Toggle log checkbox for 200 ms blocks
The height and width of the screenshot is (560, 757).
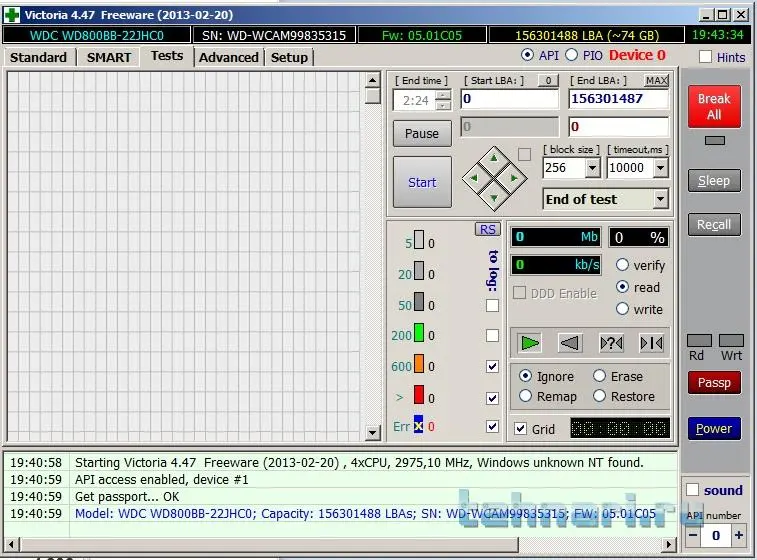[x=492, y=336]
